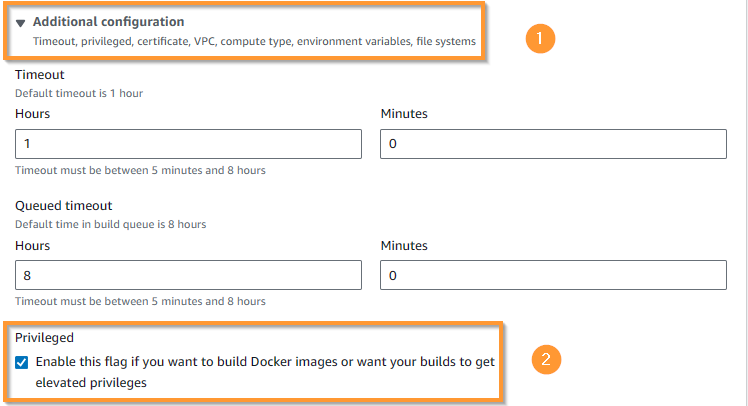This screenshot has height=406, width=748.
Task: Focus the Timeout Minutes field
Action: [x=553, y=144]
